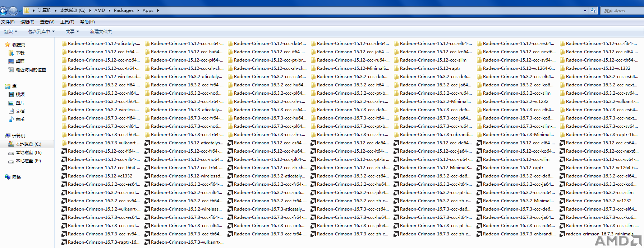The height and width of the screenshot is (248, 644).
Task: Open the 编辑(E) menu
Action: point(27,22)
